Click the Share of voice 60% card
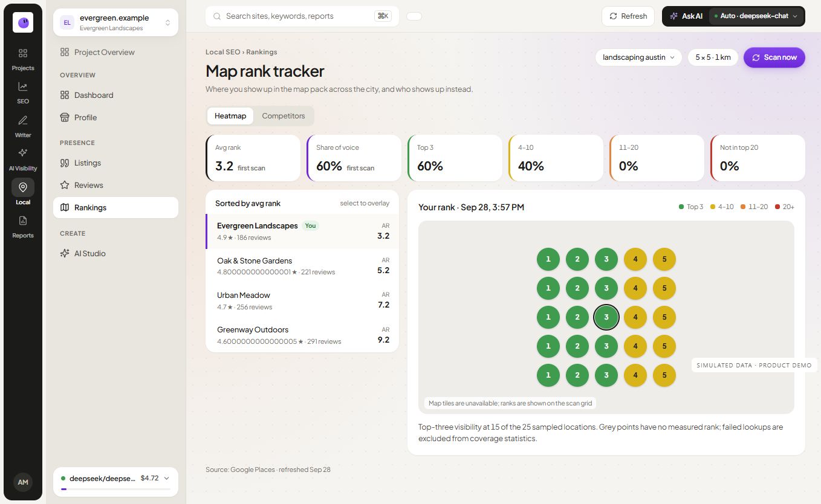The width and height of the screenshot is (821, 504). (354, 158)
